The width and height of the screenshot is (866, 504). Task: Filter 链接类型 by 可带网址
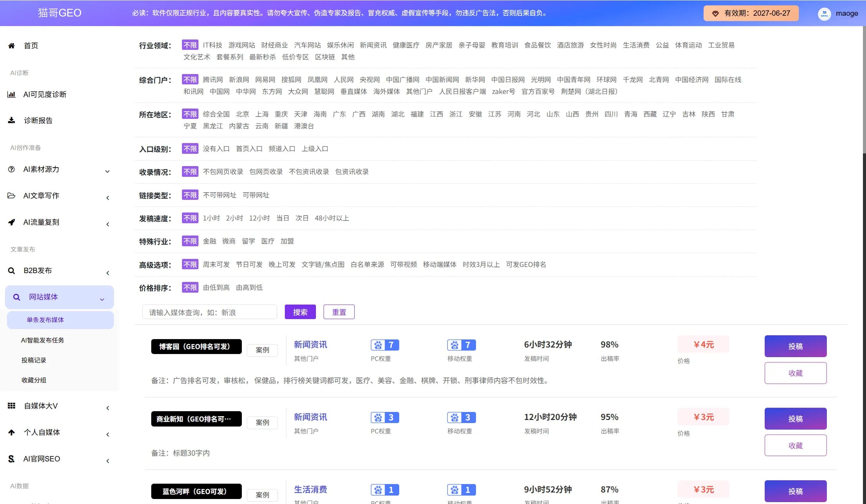tap(256, 195)
